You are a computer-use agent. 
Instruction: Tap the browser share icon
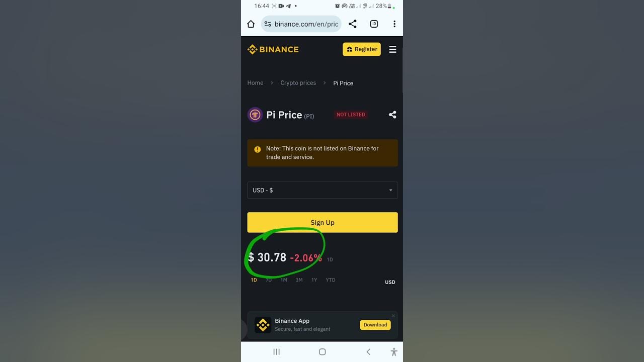[x=353, y=24]
